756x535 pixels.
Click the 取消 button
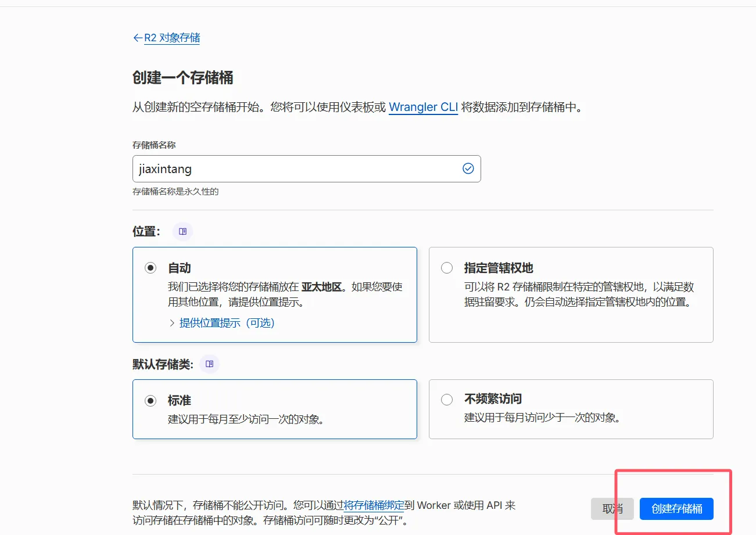612,509
